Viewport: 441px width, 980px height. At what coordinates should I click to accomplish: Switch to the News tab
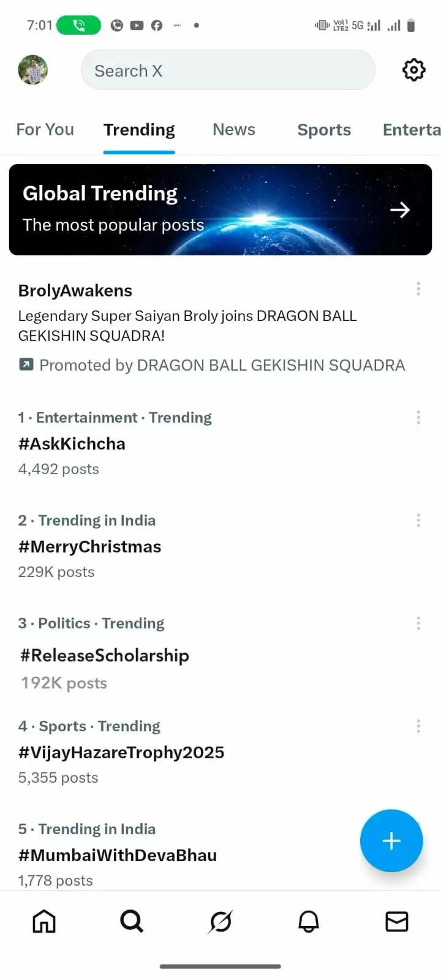pos(234,130)
